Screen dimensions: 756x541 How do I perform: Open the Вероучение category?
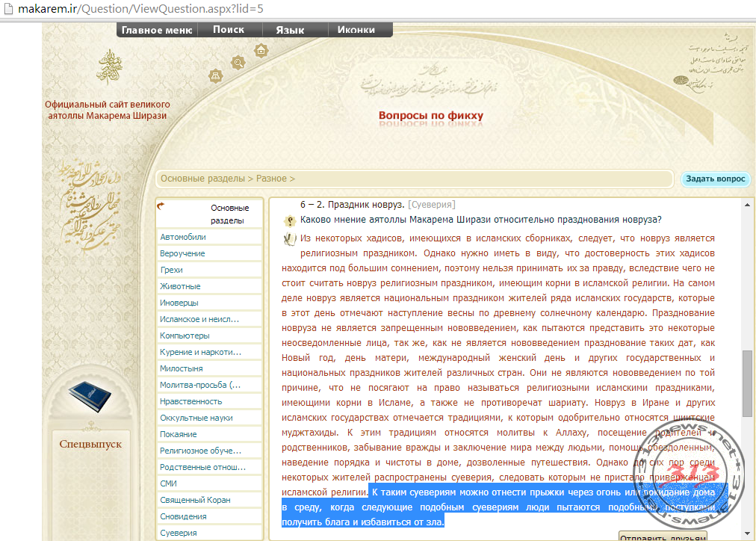pos(210,253)
